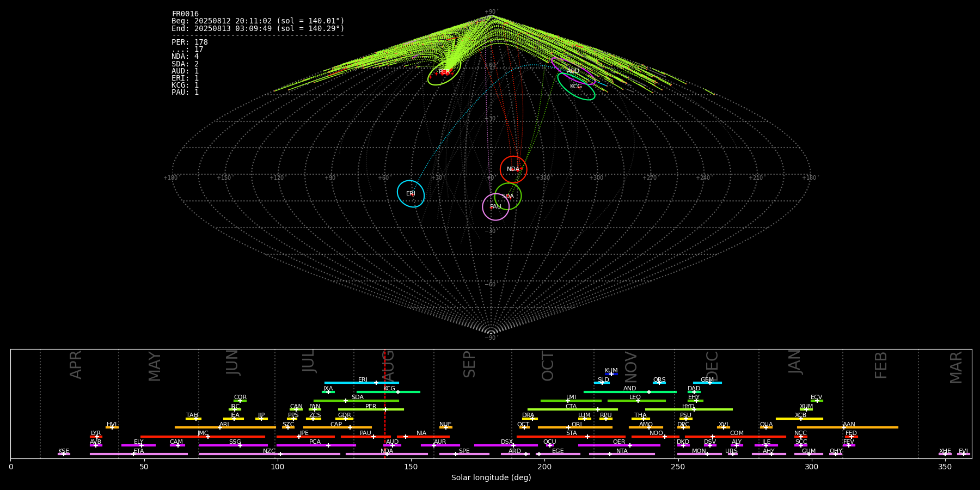
Task: Click the ORI shower bar in timeline
Action: coord(575,427)
